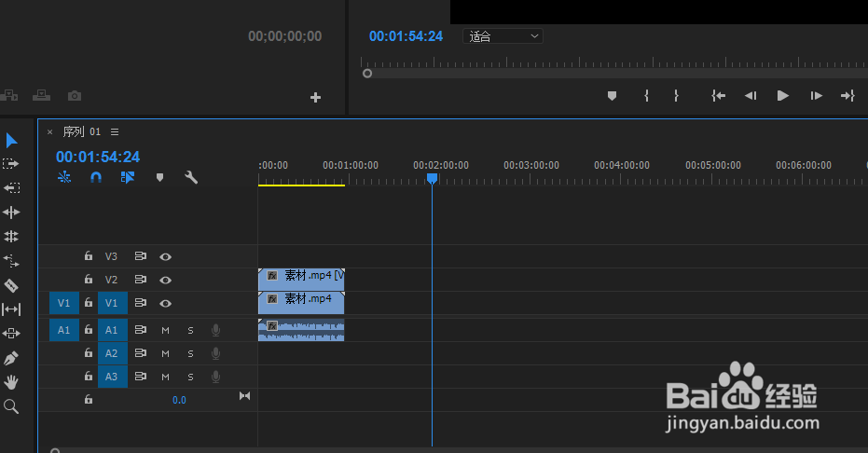Select the audio clip on A1
868x453 pixels.
pyautogui.click(x=301, y=330)
